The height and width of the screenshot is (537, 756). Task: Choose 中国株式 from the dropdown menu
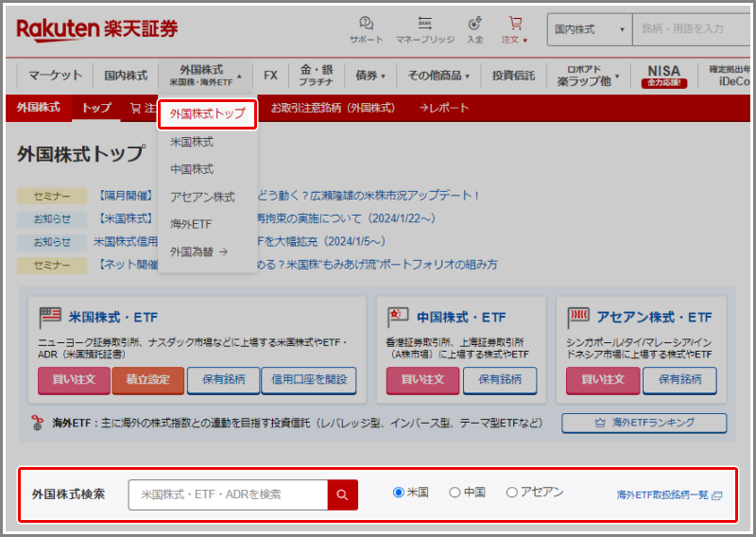[192, 169]
